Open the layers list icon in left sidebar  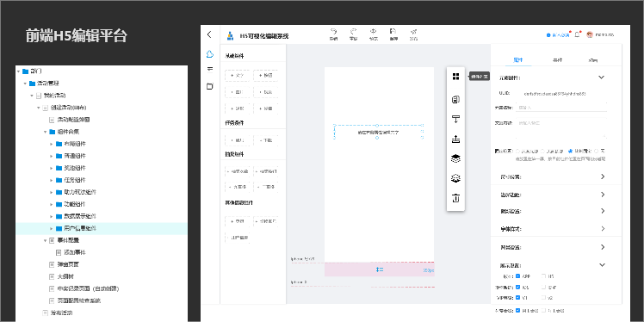(210, 69)
